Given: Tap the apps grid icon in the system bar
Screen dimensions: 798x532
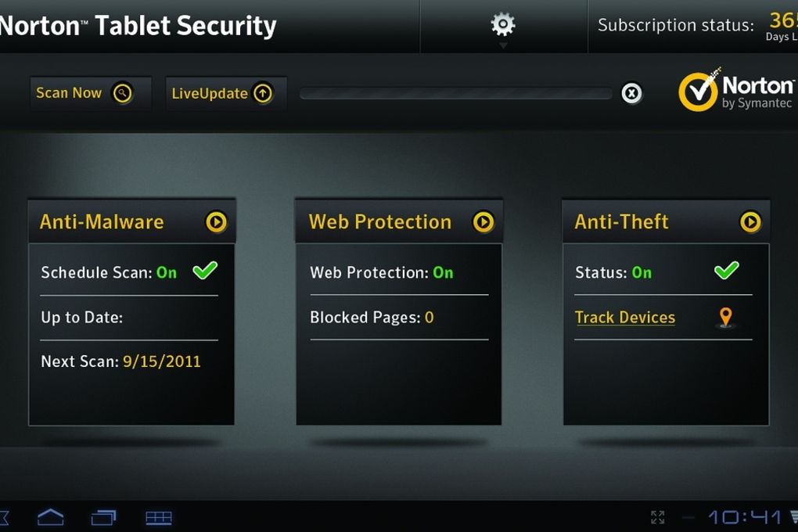Looking at the screenshot, I should 159,518.
